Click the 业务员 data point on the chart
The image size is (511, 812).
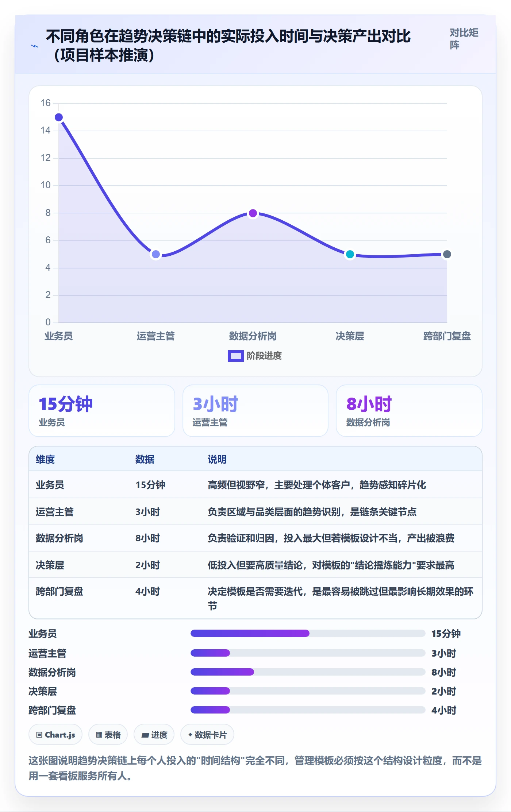pos(59,117)
